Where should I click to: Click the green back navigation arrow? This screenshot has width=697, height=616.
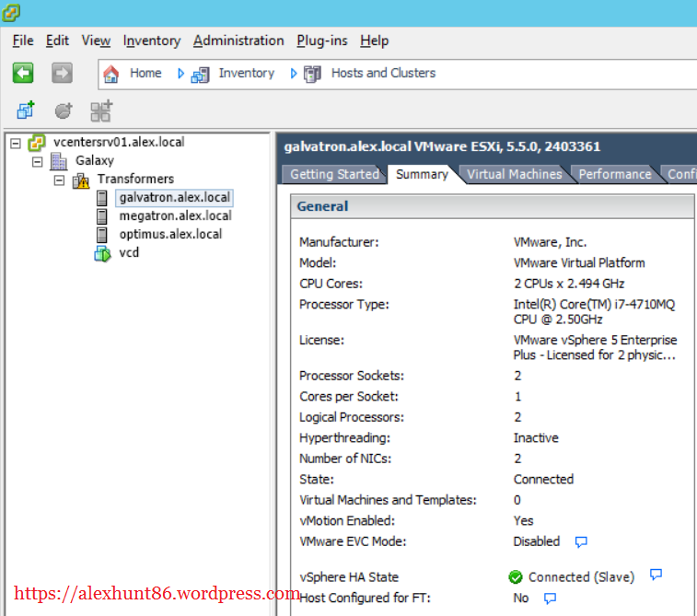click(x=23, y=73)
